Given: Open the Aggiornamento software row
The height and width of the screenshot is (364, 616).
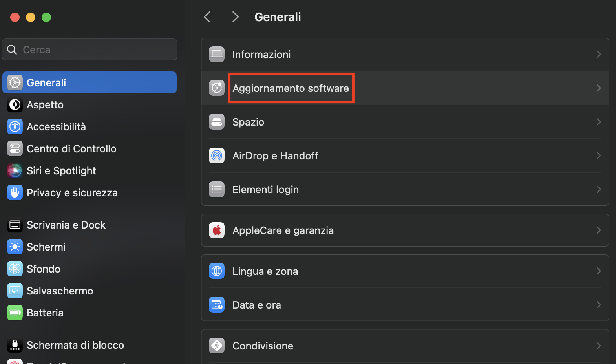Looking at the screenshot, I should click(405, 88).
